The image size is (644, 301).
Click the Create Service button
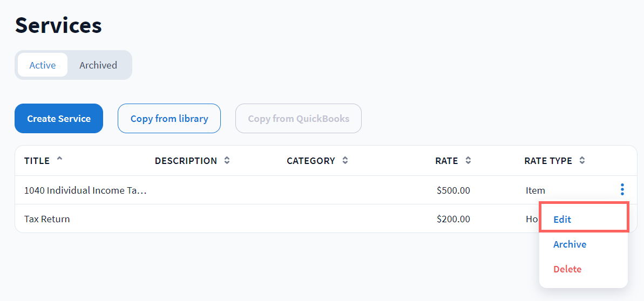click(x=59, y=119)
